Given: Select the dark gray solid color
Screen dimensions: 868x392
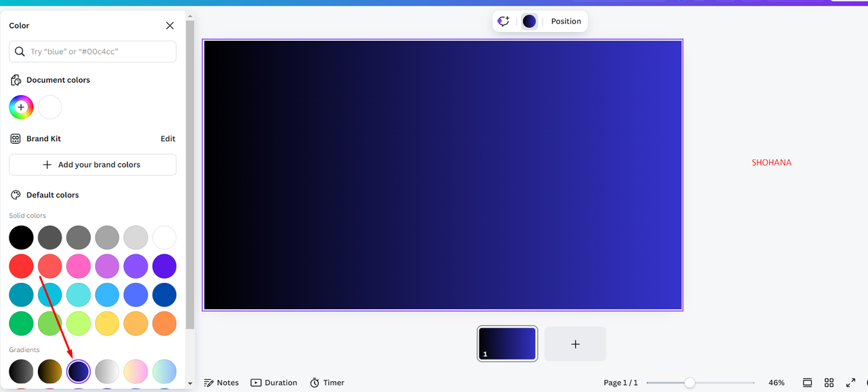Looking at the screenshot, I should pos(50,238).
